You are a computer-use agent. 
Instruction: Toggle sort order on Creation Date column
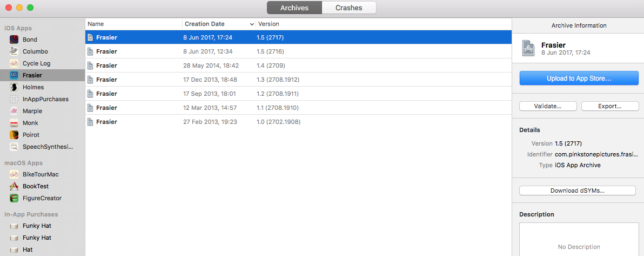(218, 24)
